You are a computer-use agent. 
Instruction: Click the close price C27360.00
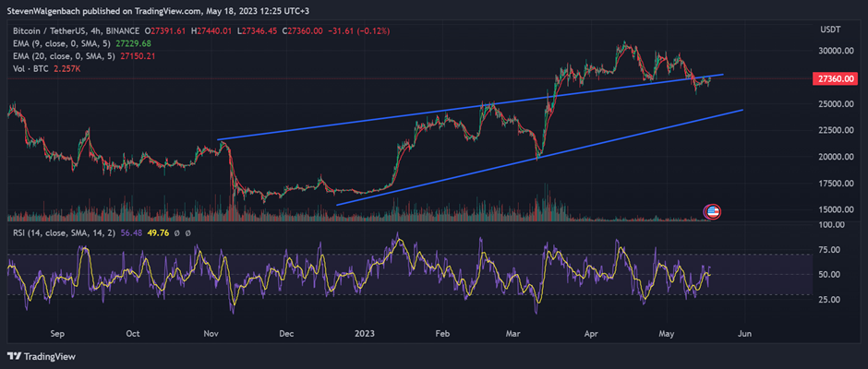302,31
